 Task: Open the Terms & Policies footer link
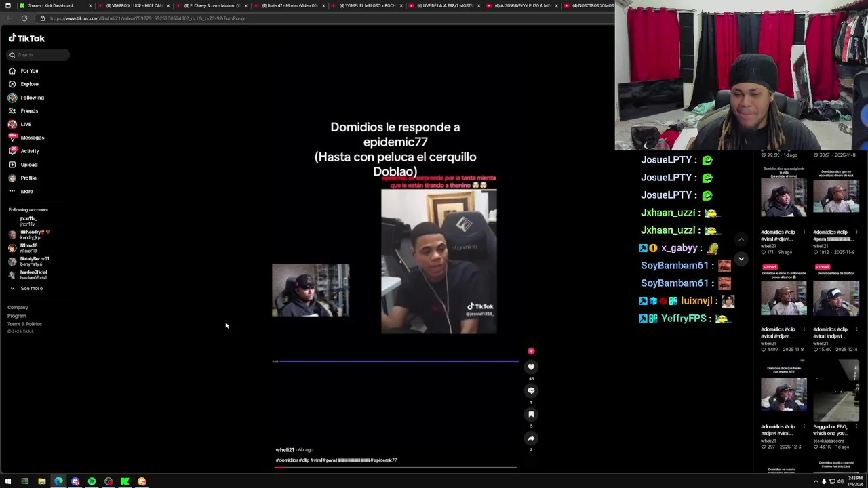pyautogui.click(x=24, y=324)
